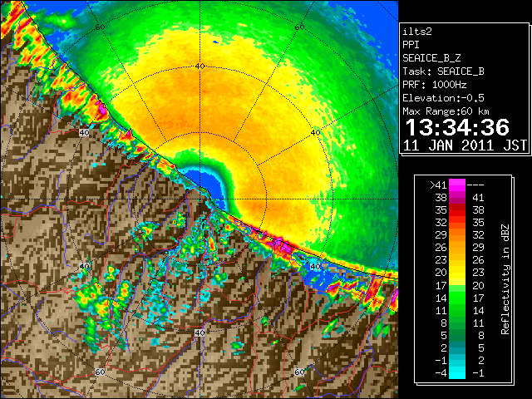532x399 pixels.
Task: Pick the red 35–38 dBZ legend swatch
Action: 456,210
